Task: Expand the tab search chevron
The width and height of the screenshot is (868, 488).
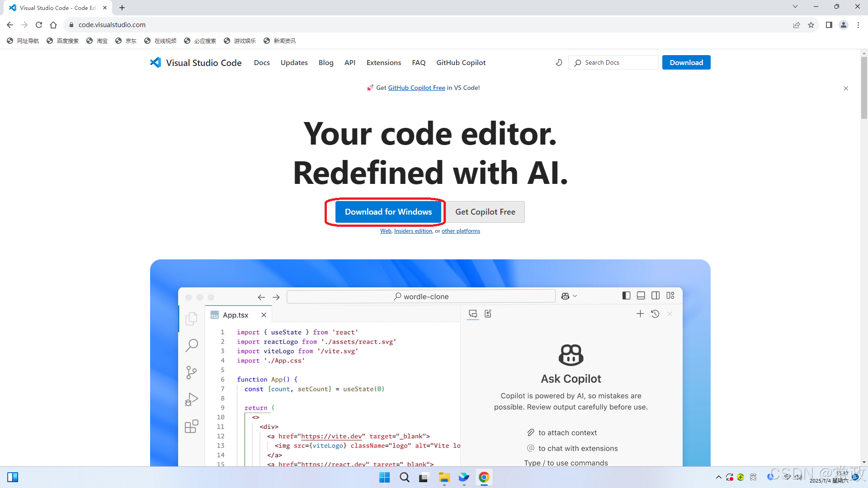Action: click(795, 6)
